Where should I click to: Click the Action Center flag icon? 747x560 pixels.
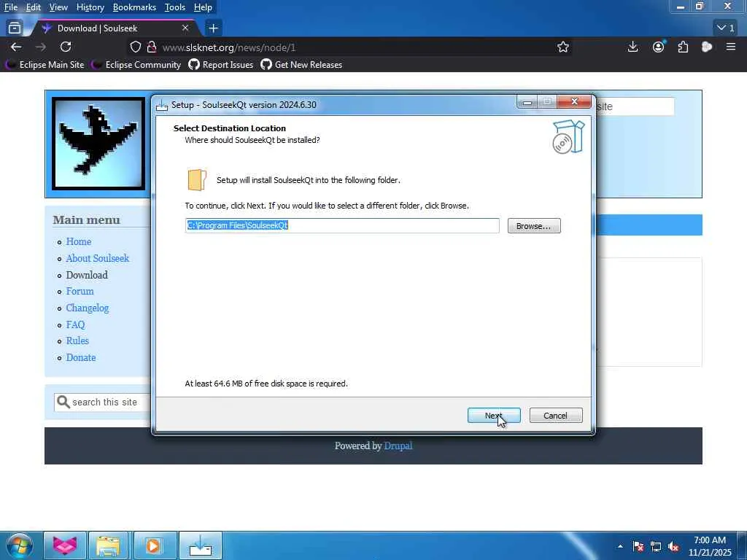coord(638,546)
